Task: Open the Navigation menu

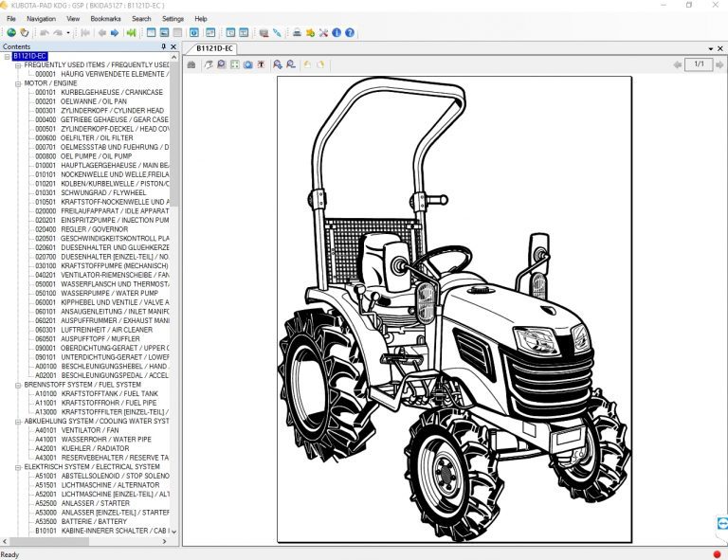Action: click(x=41, y=18)
